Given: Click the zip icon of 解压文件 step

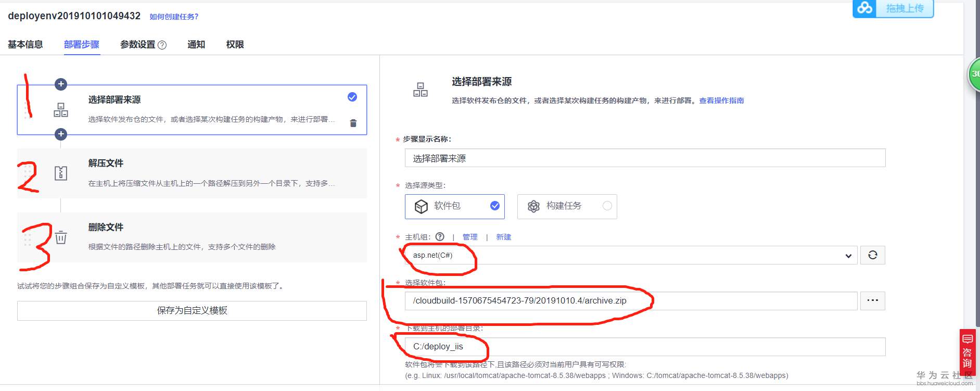Looking at the screenshot, I should click(x=61, y=173).
